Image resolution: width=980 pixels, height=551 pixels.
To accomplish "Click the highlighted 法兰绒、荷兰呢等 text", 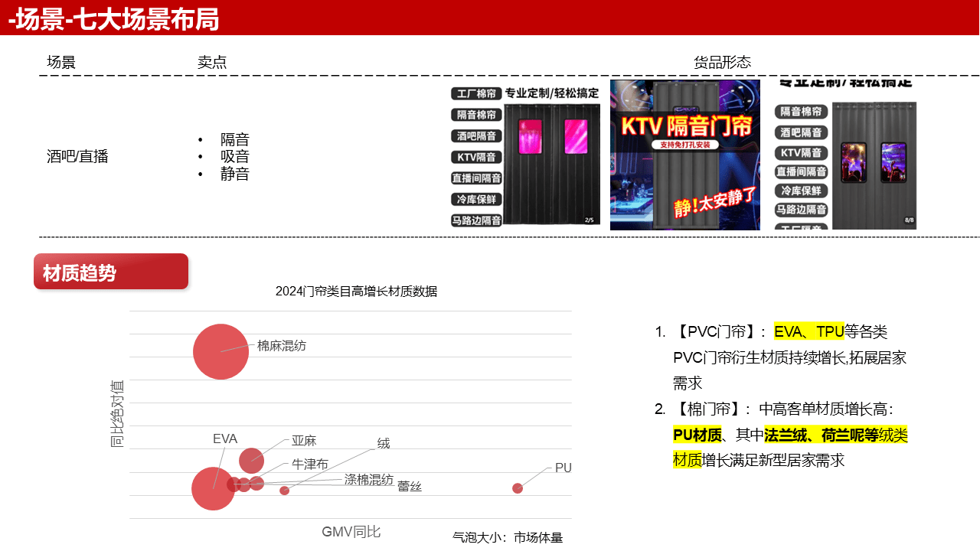I will (821, 435).
